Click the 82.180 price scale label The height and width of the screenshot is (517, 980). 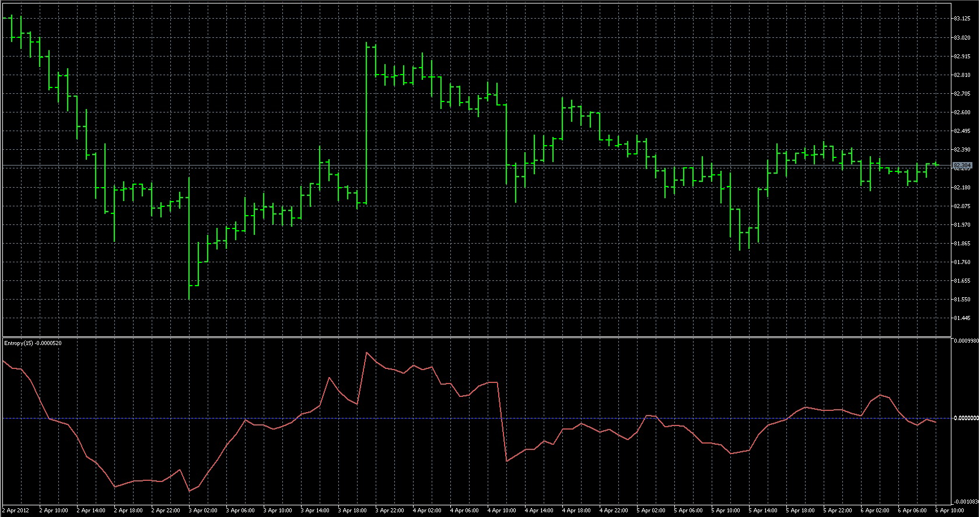tap(962, 188)
